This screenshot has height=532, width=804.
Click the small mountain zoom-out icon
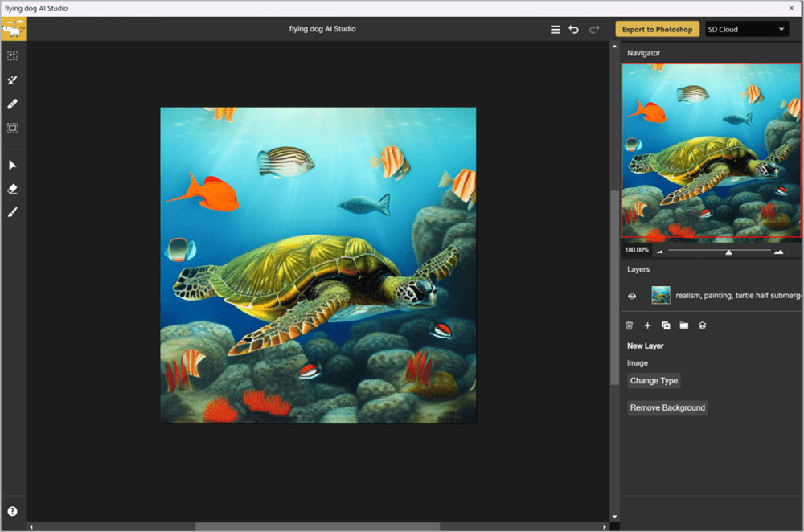660,252
